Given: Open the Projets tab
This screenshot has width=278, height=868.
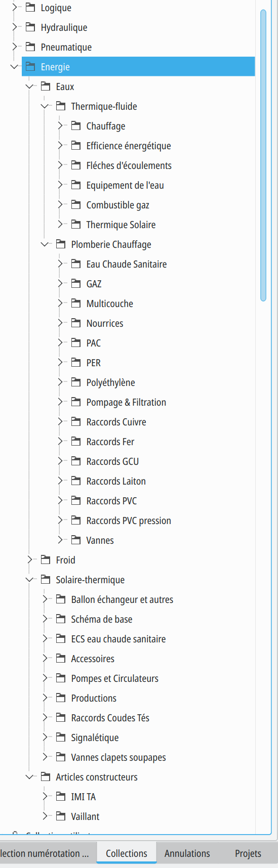Looking at the screenshot, I should (248, 853).
